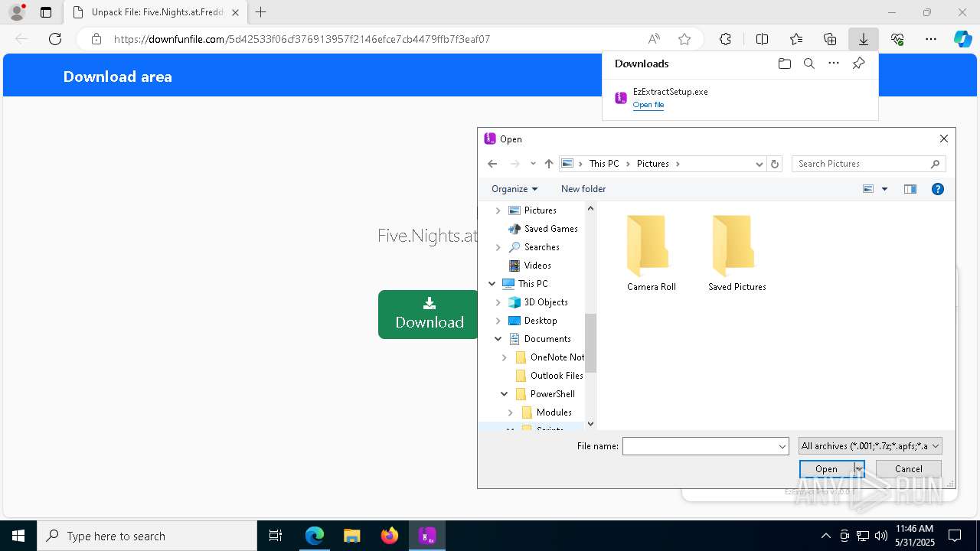This screenshot has width=980, height=551.
Task: Open downloads folder icon in Downloads panel
Action: (784, 64)
